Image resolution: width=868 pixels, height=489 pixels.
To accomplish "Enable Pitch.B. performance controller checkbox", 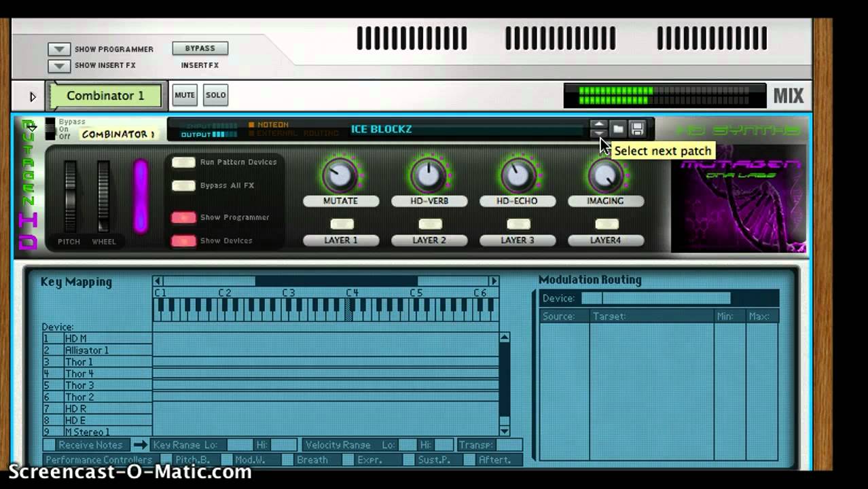I will pyautogui.click(x=166, y=460).
